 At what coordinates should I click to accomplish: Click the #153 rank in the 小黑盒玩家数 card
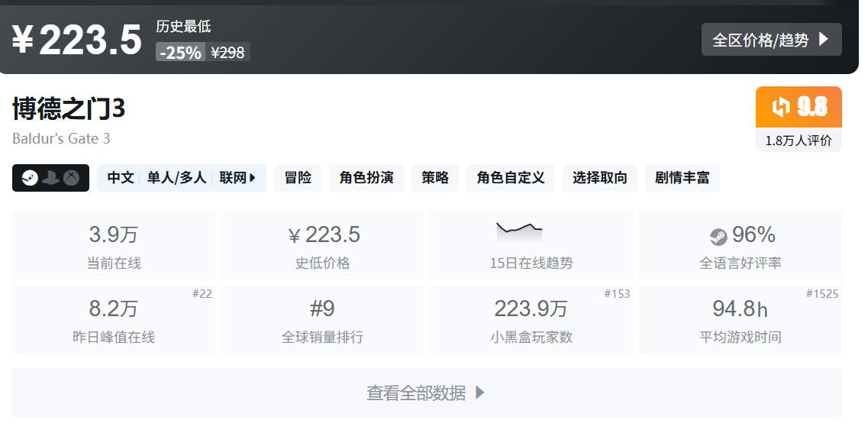pos(617,294)
